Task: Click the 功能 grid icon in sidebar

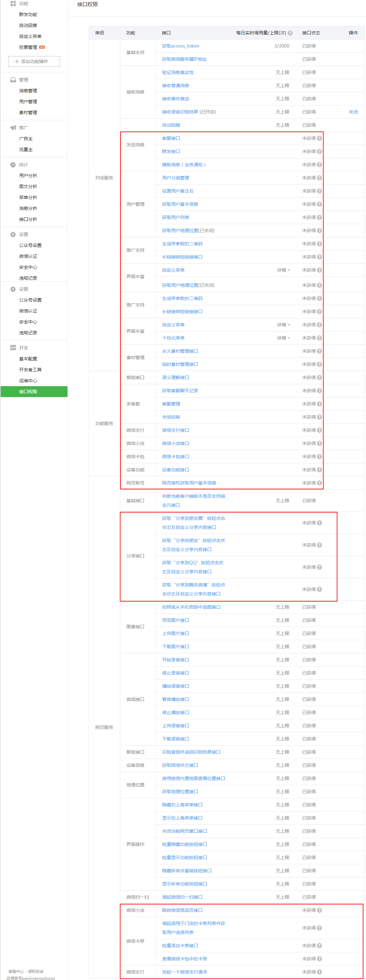Action: point(13,4)
